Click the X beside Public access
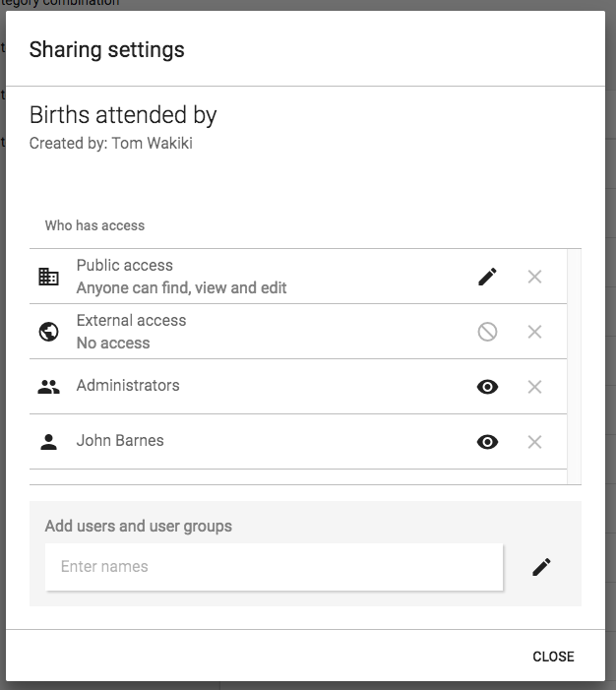Image resolution: width=616 pixels, height=690 pixels. tap(534, 277)
